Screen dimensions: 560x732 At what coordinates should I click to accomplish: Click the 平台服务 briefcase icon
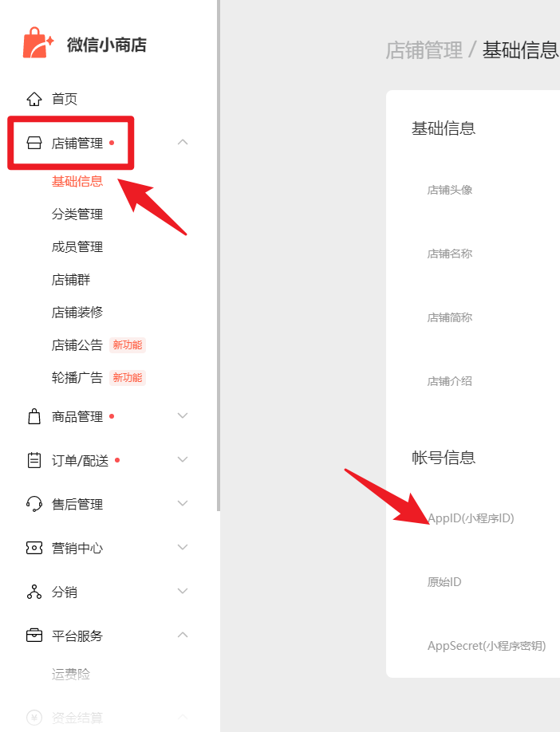[x=34, y=636]
